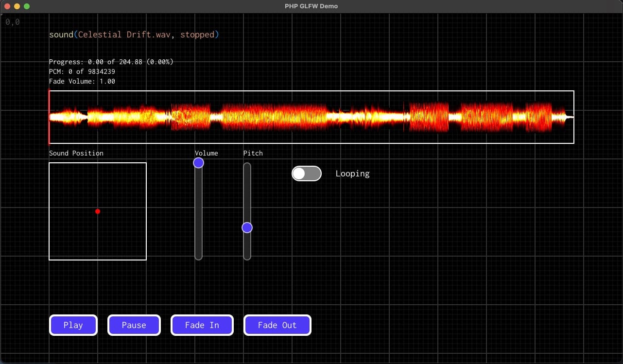Click the Fade In button

202,325
